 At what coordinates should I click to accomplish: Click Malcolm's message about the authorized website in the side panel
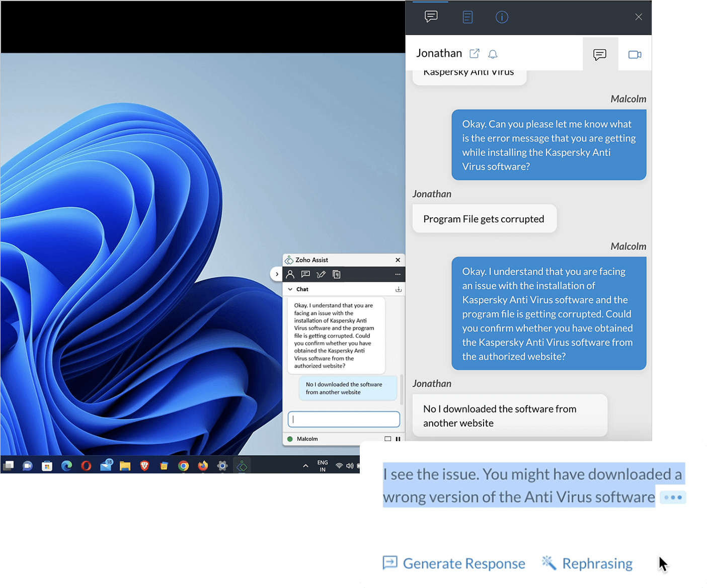548,314
